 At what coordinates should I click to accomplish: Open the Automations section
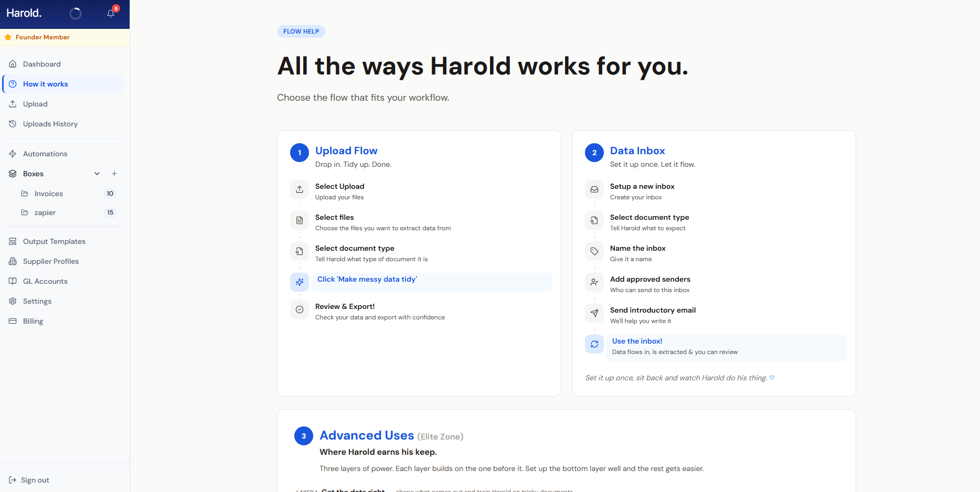63,154
